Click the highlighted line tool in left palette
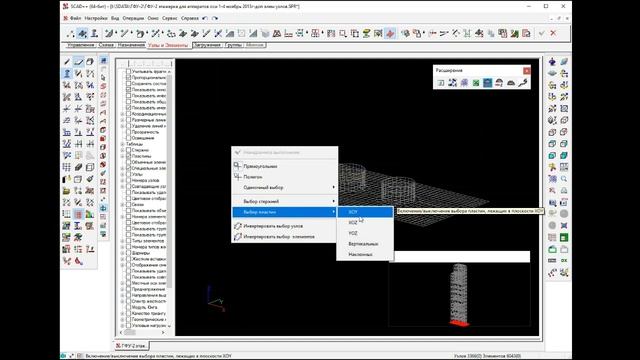Viewport: 640px width, 360px height. point(78,62)
